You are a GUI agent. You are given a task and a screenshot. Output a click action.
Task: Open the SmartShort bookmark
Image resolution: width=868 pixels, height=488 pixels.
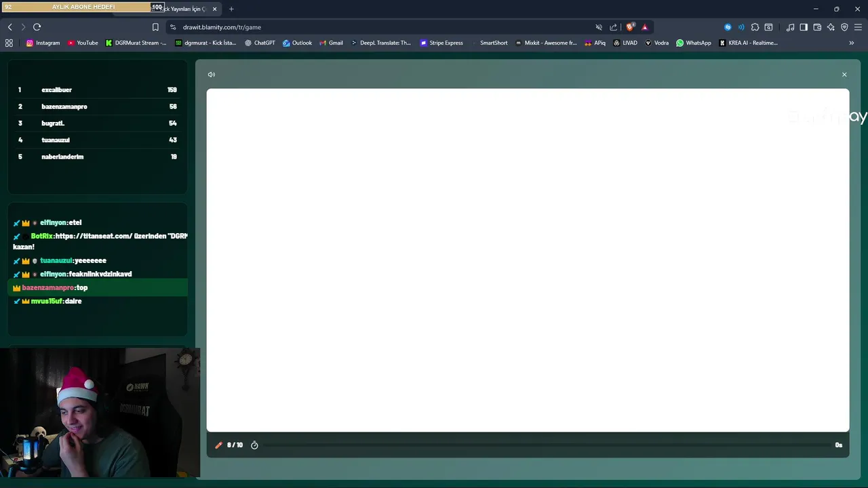[489, 43]
